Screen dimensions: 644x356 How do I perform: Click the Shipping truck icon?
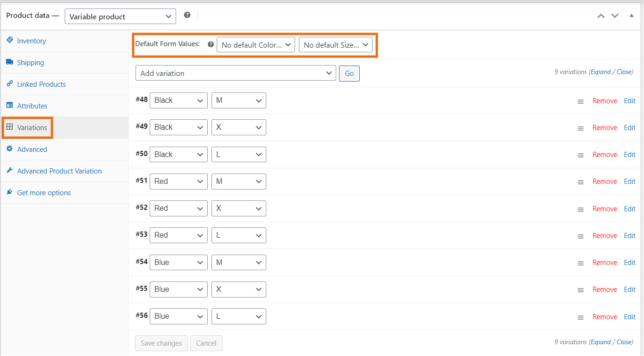point(10,62)
